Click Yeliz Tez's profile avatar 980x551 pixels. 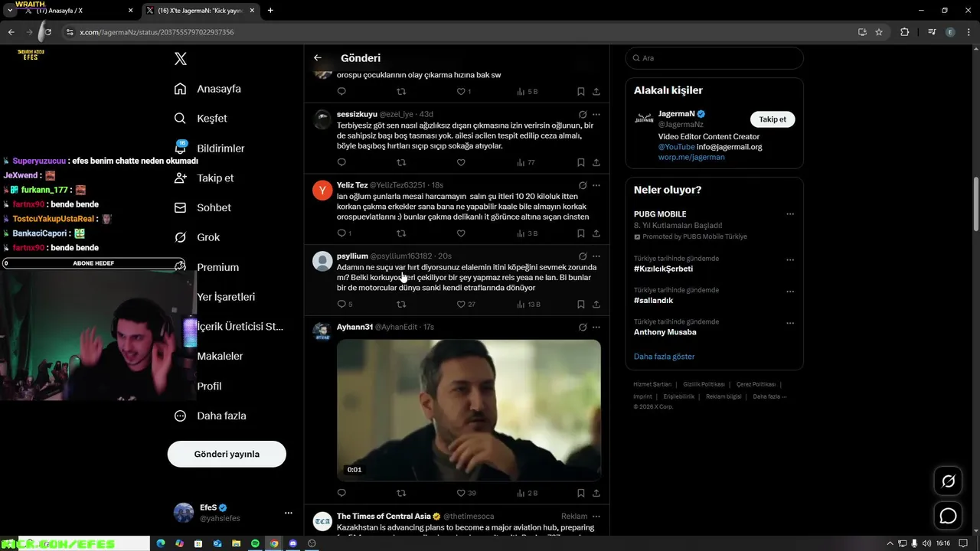[x=322, y=190]
